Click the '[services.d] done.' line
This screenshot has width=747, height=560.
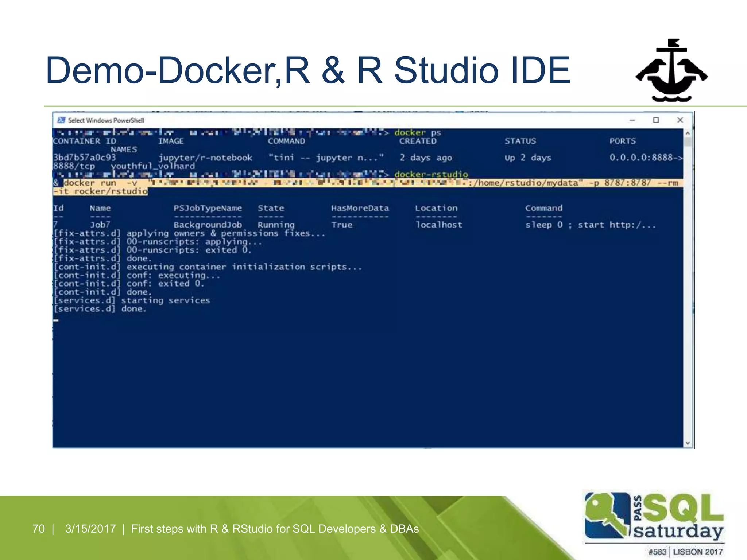coord(100,309)
